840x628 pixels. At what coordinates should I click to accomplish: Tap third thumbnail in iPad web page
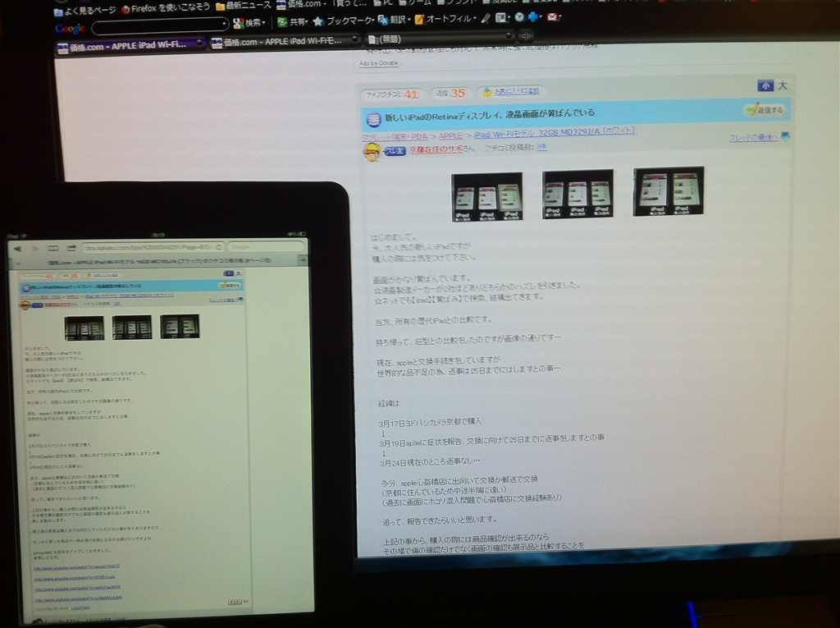click(x=180, y=326)
